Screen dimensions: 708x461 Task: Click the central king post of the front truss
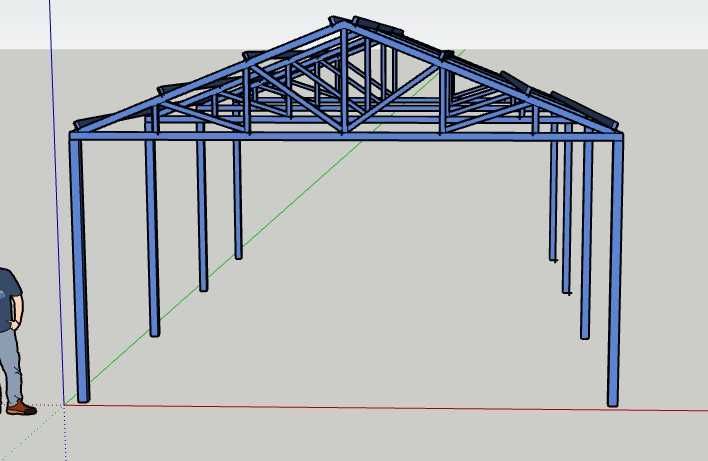[344, 80]
